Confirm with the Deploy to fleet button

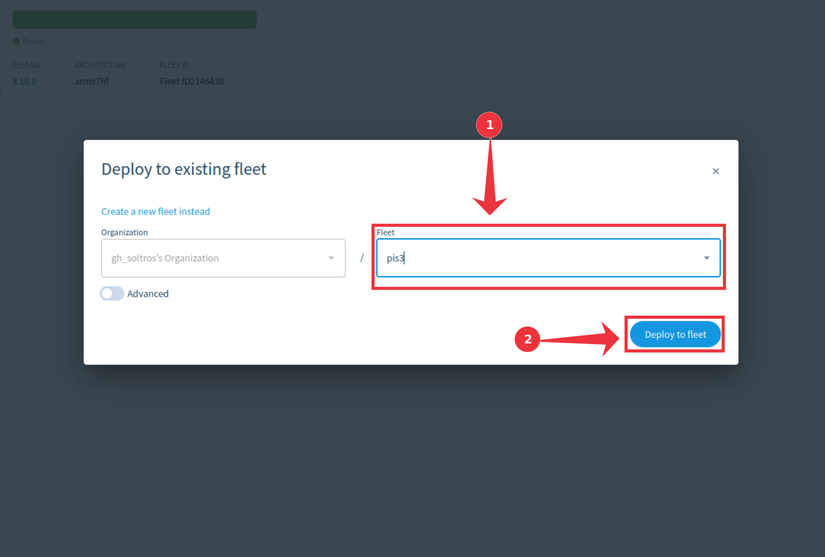[x=675, y=335]
